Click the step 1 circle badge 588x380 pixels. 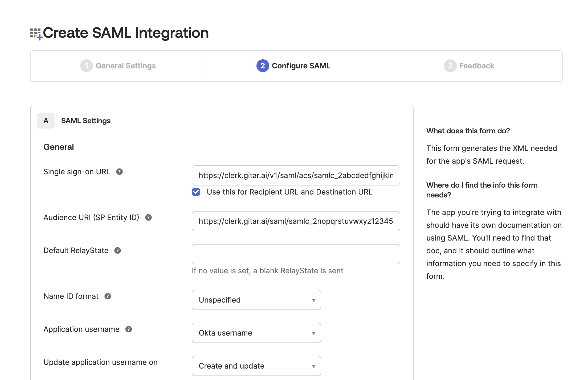coord(86,66)
